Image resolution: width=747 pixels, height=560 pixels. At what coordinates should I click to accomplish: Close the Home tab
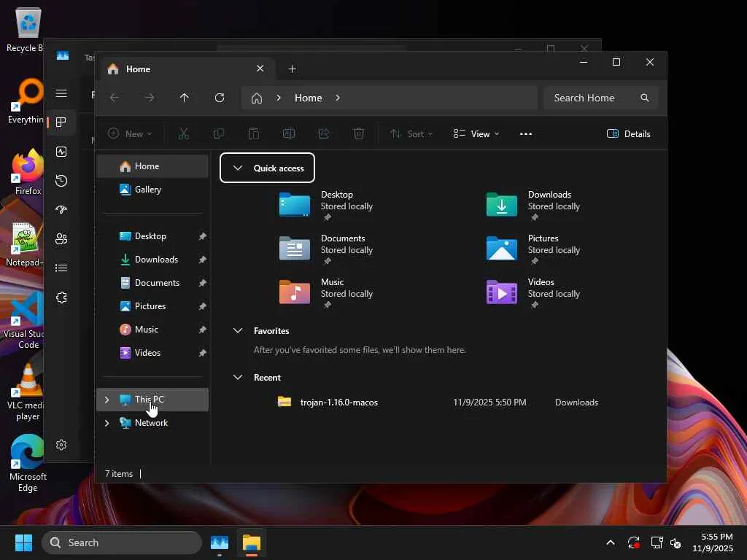[x=260, y=69]
